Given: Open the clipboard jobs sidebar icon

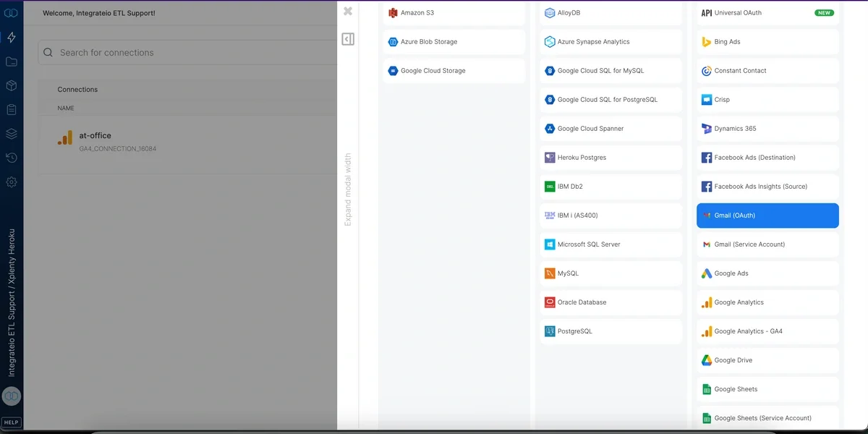Looking at the screenshot, I should coord(12,109).
